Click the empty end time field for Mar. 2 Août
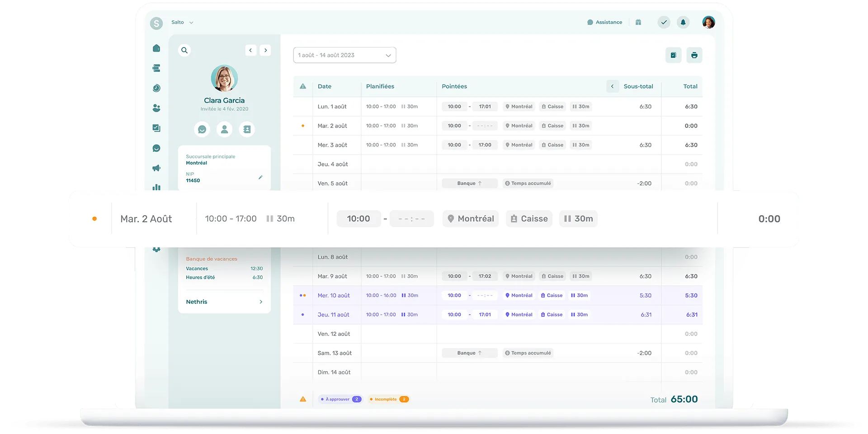868x434 pixels. pos(411,219)
